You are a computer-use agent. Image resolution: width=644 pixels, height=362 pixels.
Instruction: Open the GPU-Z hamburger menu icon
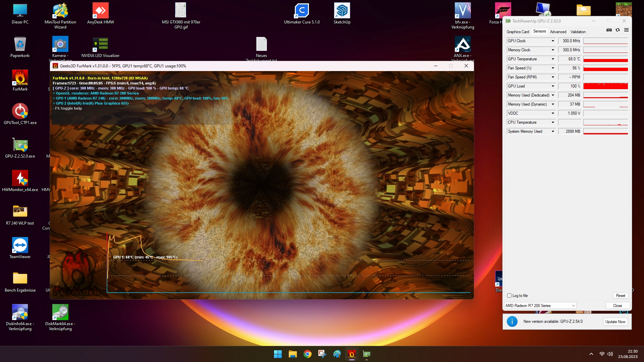[x=626, y=30]
